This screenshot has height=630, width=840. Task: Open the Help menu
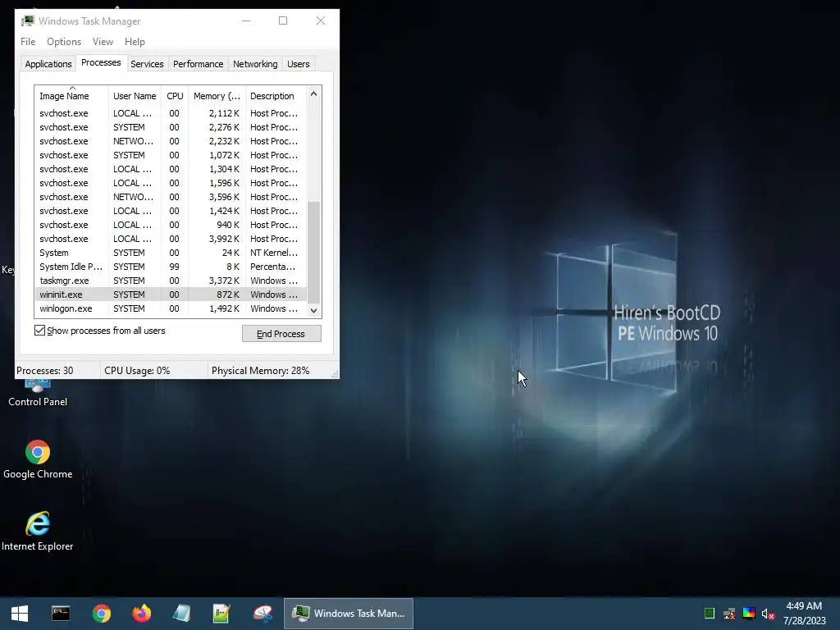click(135, 42)
